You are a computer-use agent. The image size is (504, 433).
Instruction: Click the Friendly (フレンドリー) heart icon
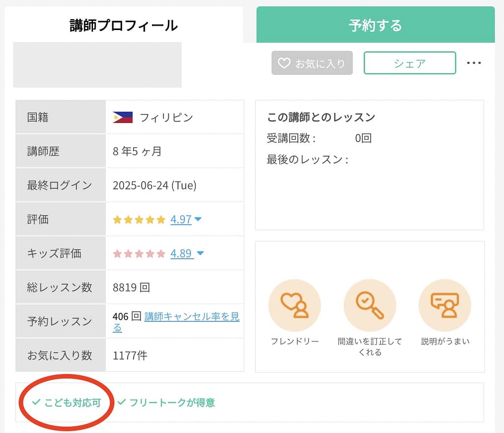coord(294,305)
